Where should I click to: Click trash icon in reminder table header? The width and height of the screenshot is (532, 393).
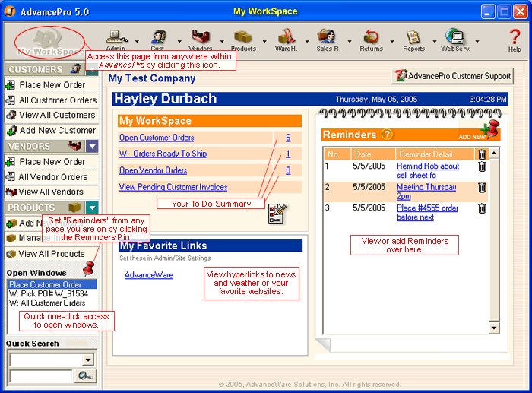[482, 154]
